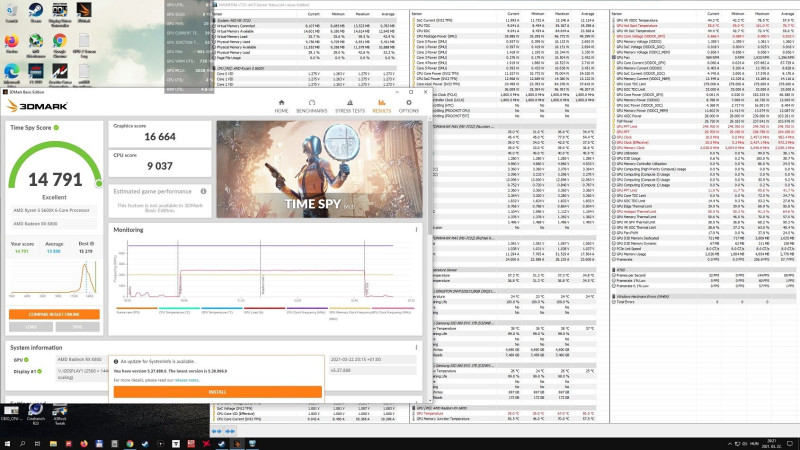Click the green validity check beside Time Spy Score

coord(56,128)
